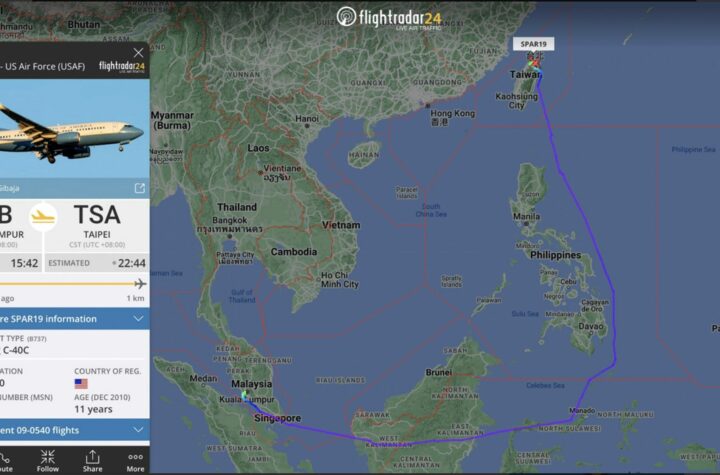Click the Manila label on map
Screen dimensions: 720x475
[x=526, y=216]
